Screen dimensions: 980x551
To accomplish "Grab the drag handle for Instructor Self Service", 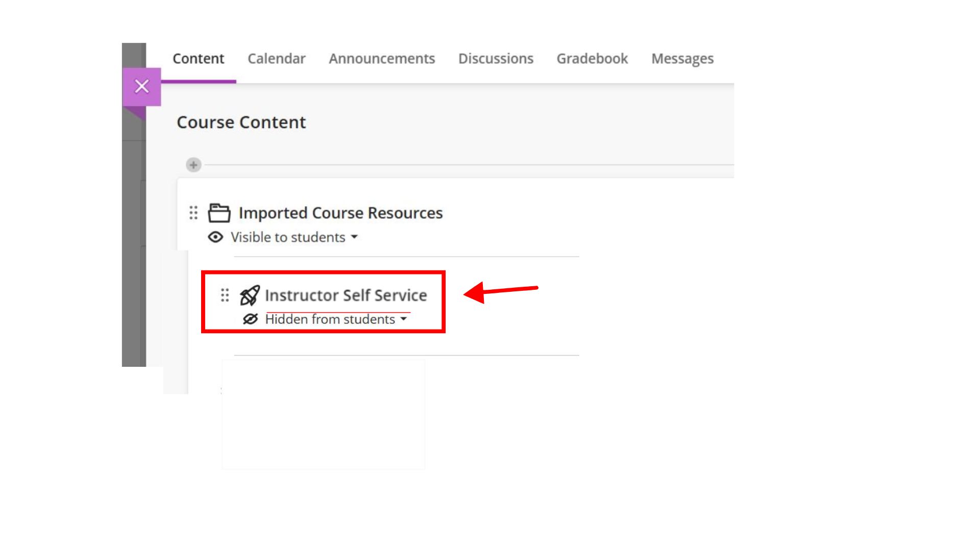I will (x=225, y=295).
